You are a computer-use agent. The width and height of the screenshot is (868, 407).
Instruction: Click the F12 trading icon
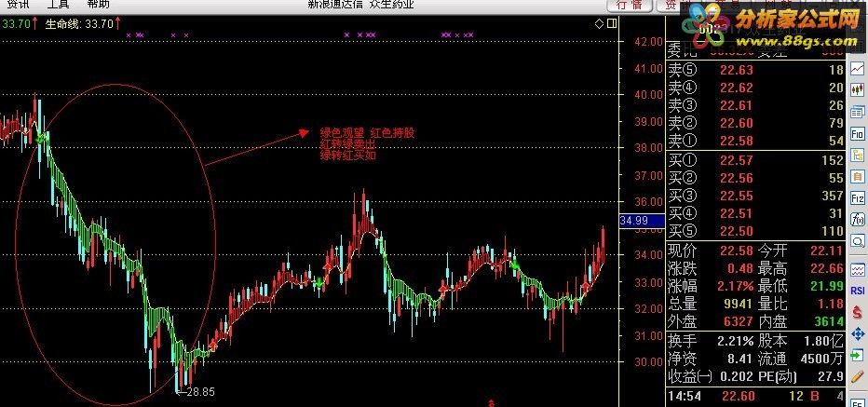pos(858,198)
